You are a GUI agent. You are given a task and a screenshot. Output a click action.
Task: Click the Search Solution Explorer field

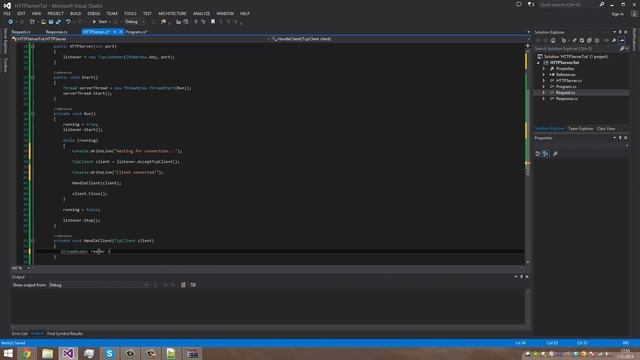click(576, 49)
